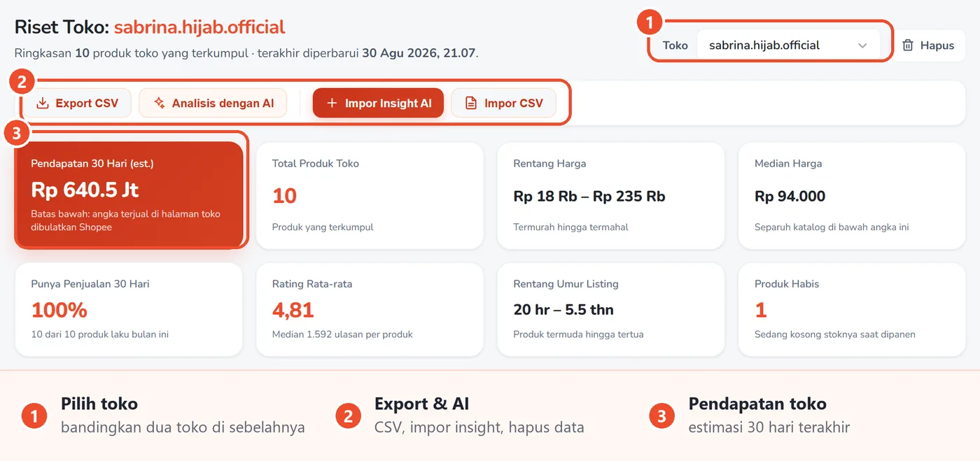Click the Rating Rata-rata card
This screenshot has height=461, width=980.
click(x=370, y=309)
